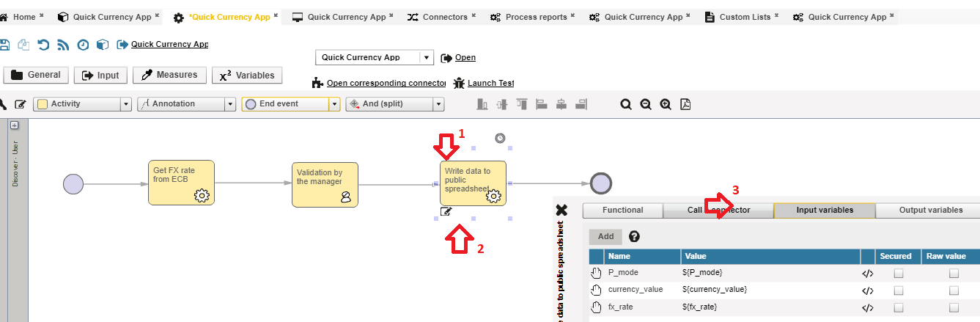This screenshot has height=322, width=980.
Task: Switch to the Output variables tab
Action: 930,211
